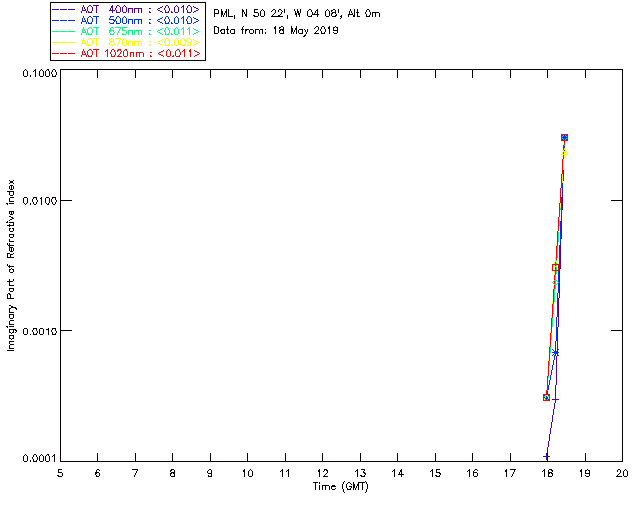Click the topmost red square data marker

point(564,138)
